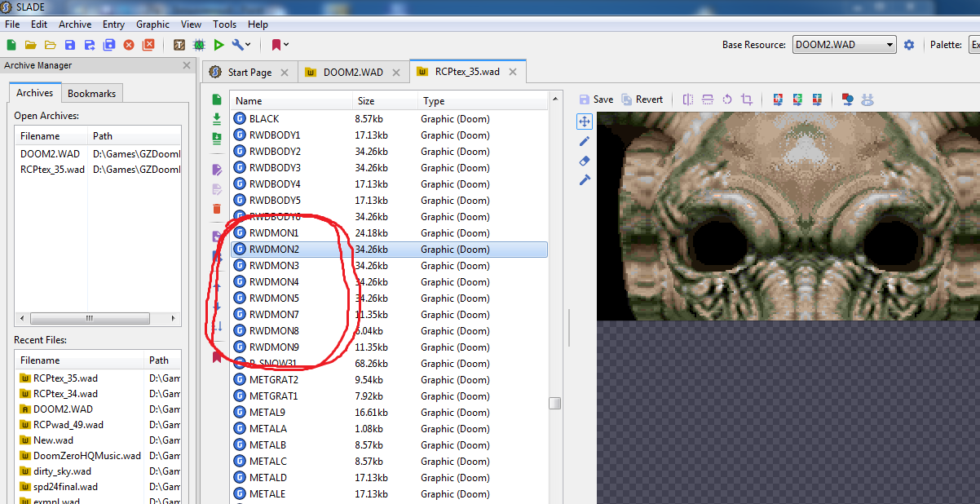Sort entries by the Size column
The width and height of the screenshot is (980, 504).
(386, 101)
